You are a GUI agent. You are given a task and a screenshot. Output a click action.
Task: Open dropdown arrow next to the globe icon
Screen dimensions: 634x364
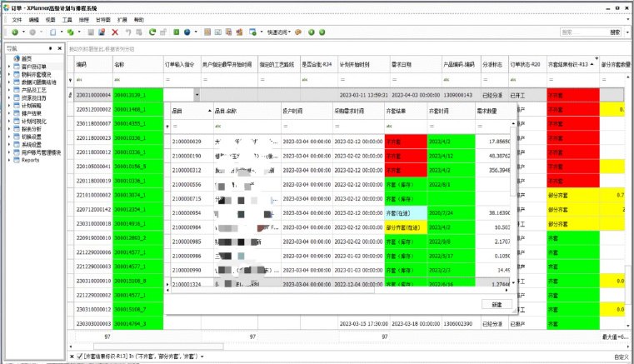pyautogui.click(x=196, y=32)
